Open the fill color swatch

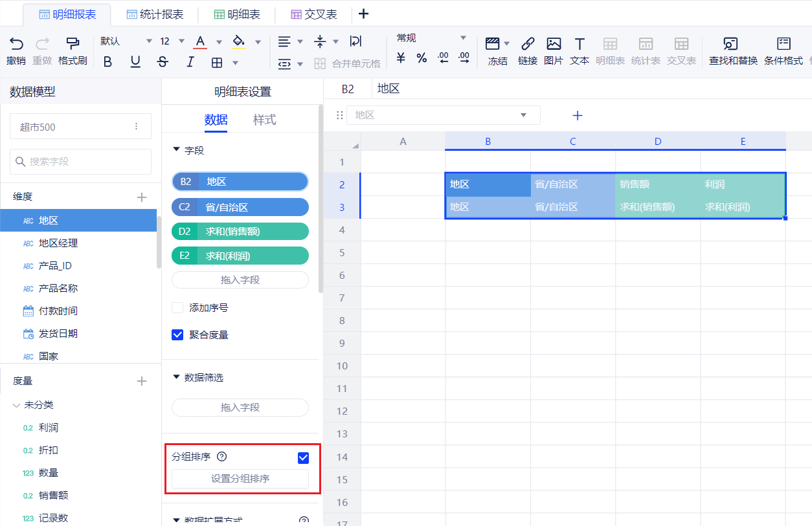[x=238, y=41]
